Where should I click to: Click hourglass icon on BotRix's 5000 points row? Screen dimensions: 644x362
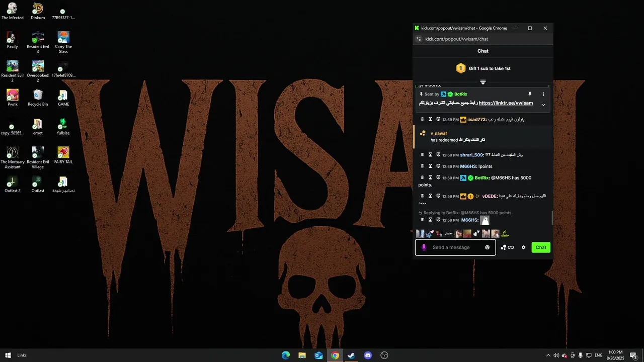(x=430, y=177)
